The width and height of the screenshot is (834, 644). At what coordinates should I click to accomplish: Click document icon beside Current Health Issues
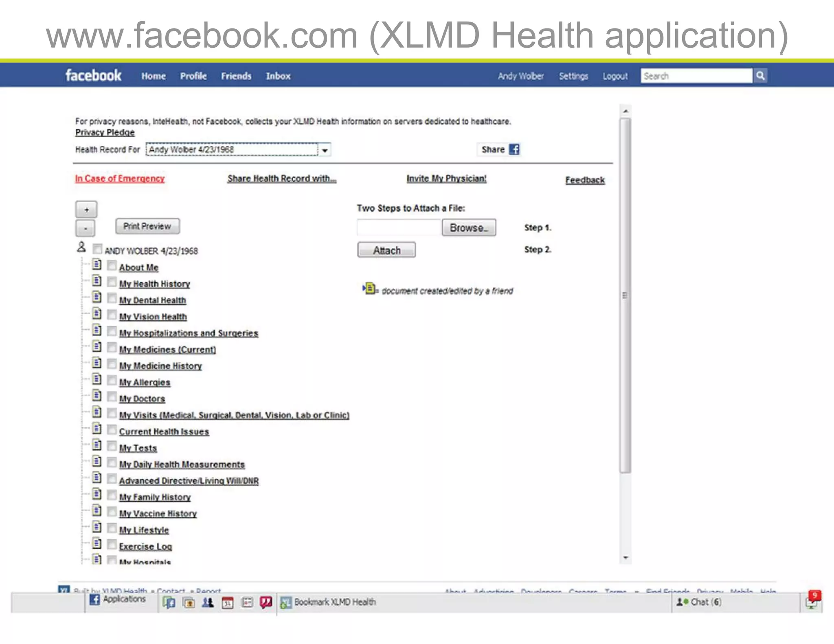point(97,429)
